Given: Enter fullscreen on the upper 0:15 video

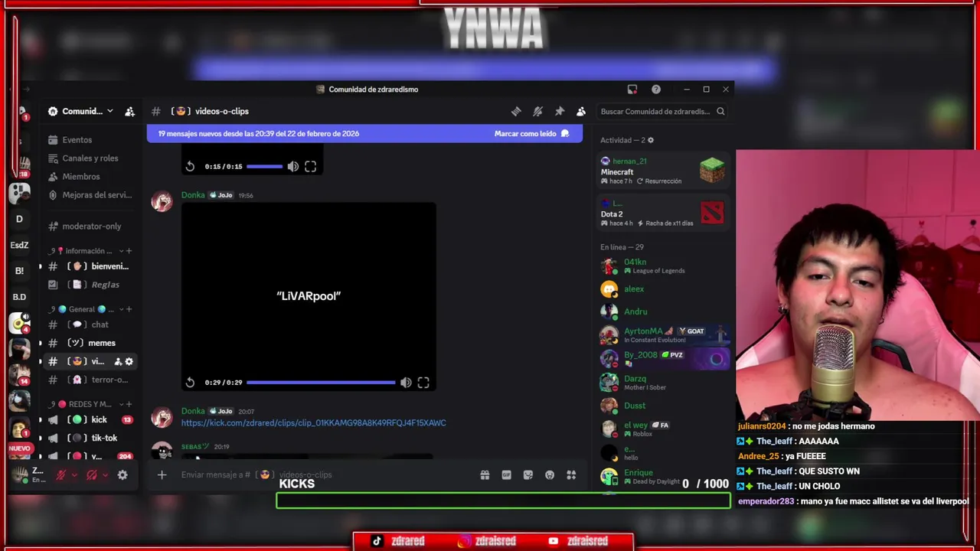Looking at the screenshot, I should [310, 166].
